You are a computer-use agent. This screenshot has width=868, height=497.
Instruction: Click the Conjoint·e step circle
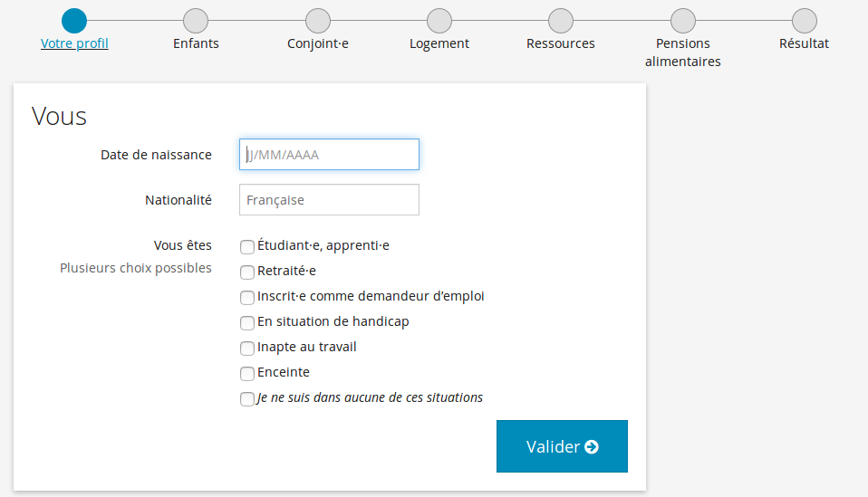pos(318,21)
